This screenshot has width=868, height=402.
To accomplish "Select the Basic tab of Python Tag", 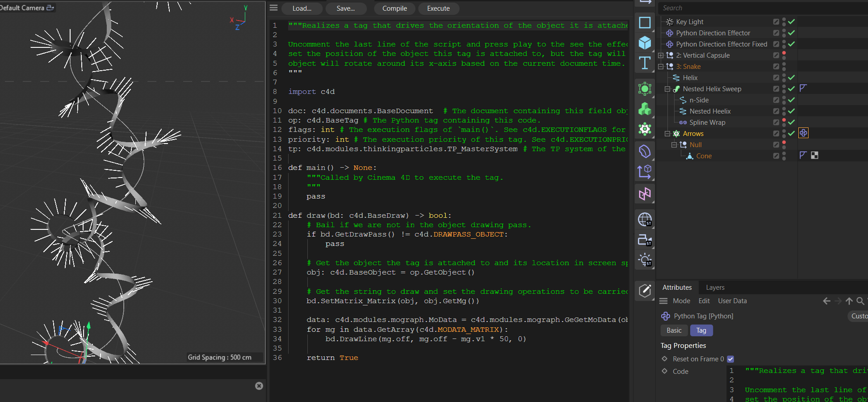I will (674, 330).
